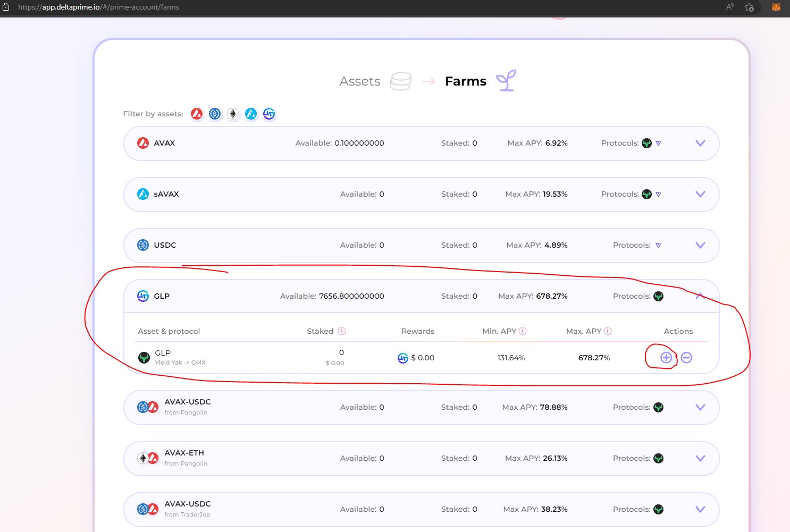The width and height of the screenshot is (790, 532).
Task: Filter assets by the Ethereum icon
Action: click(233, 113)
